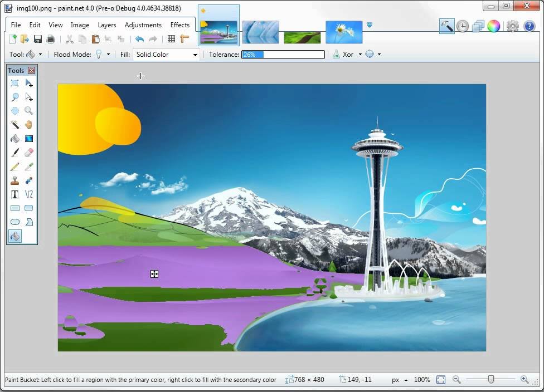The height and width of the screenshot is (392, 544).
Task: Click the Cut scissors icon
Action: click(x=70, y=39)
